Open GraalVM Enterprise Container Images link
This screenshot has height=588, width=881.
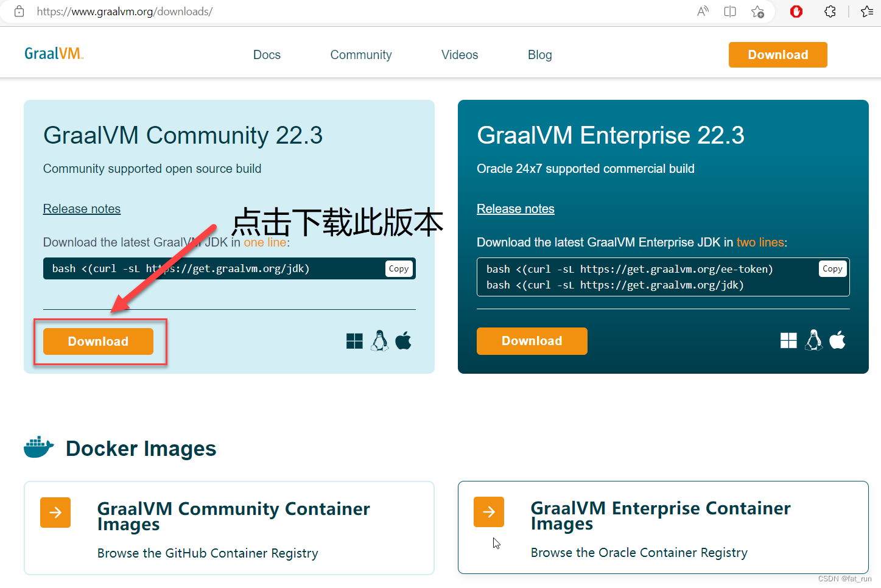661,516
